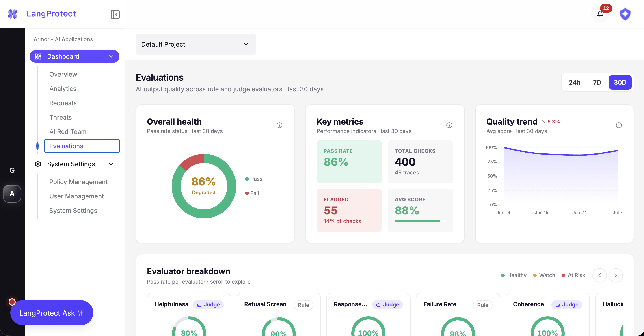Screen dimensions: 644x336
Task: Open notifications bell with 12 badge
Action: point(600,14)
